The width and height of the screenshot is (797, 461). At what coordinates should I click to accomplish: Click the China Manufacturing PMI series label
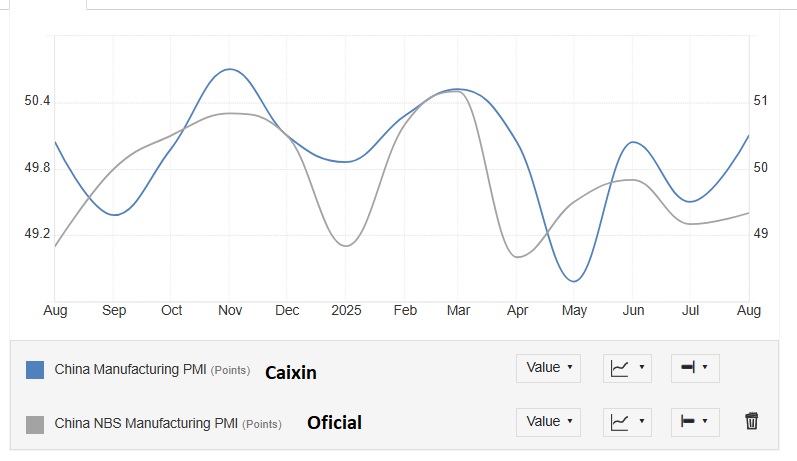point(130,370)
